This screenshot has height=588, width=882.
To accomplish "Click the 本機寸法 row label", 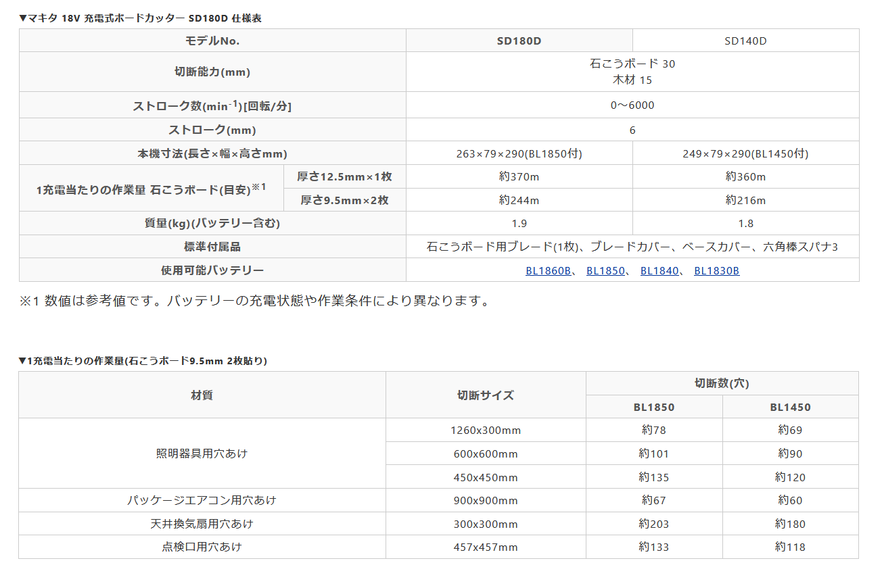I will click(212, 153).
